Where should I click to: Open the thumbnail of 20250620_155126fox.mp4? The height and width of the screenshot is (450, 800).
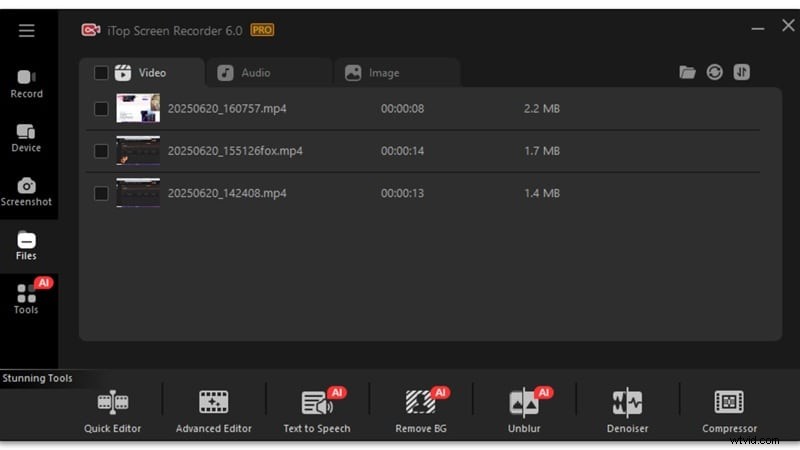[138, 151]
